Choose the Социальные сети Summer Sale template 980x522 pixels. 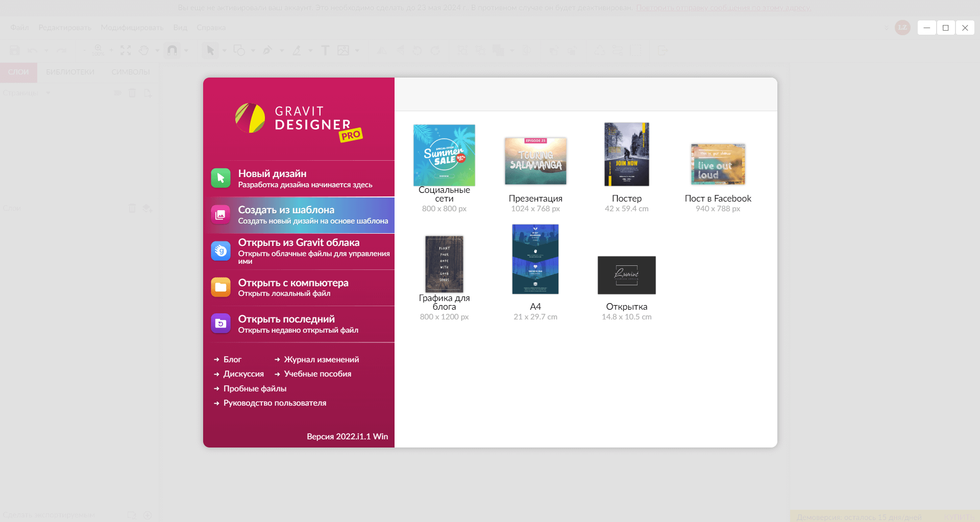point(444,155)
